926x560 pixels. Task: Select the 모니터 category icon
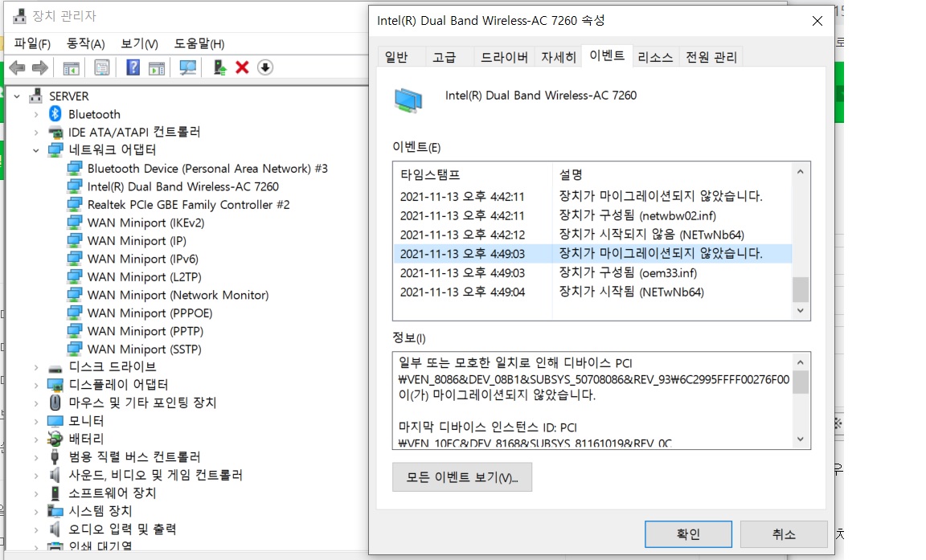coord(55,421)
